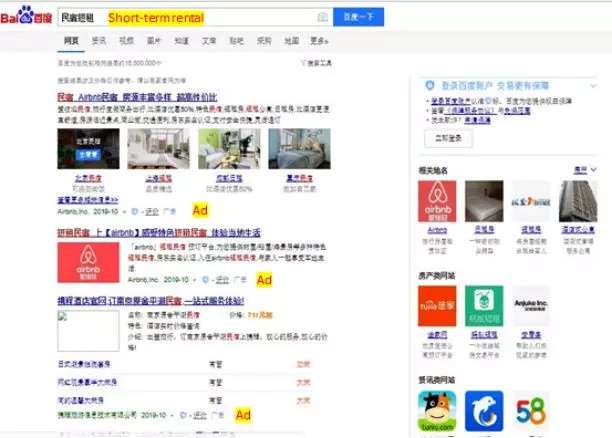Click the blue Baidu search button
612x438 pixels.
pyautogui.click(x=358, y=17)
